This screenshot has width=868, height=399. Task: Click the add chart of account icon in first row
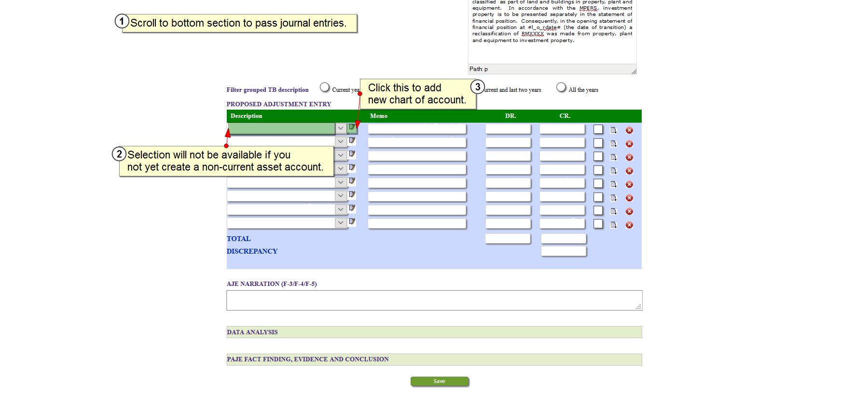point(352,128)
